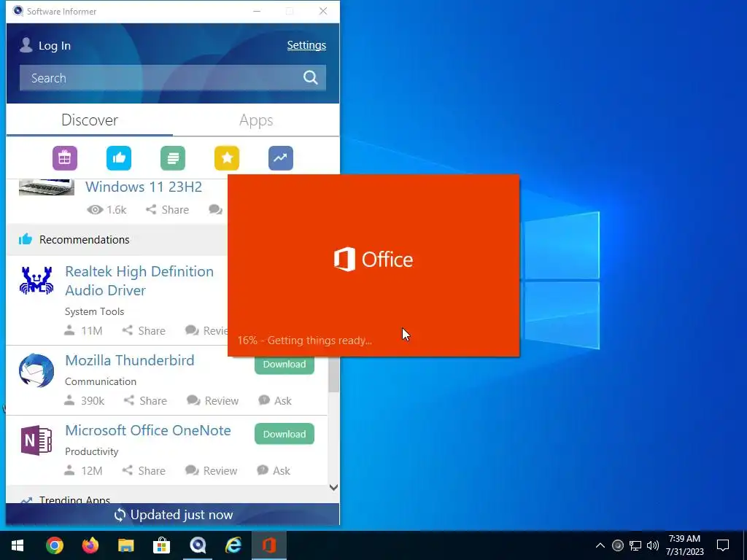Image resolution: width=747 pixels, height=560 pixels.
Task: Click the search magnifier icon
Action: click(x=311, y=77)
